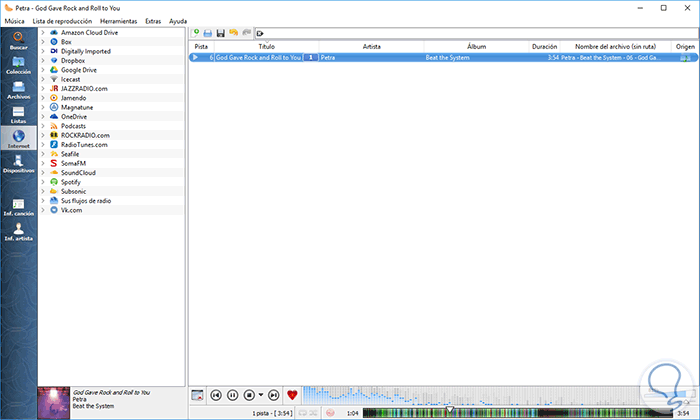Click the Origen source icon in track row

point(685,58)
